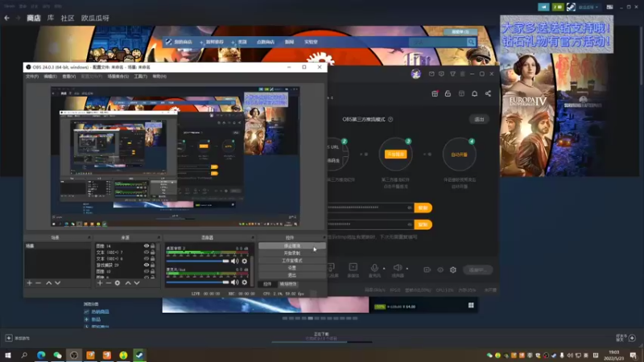Viewport: 644px width, 362px height.
Task: Click microphone icon in streaming assistant
Action: click(374, 268)
